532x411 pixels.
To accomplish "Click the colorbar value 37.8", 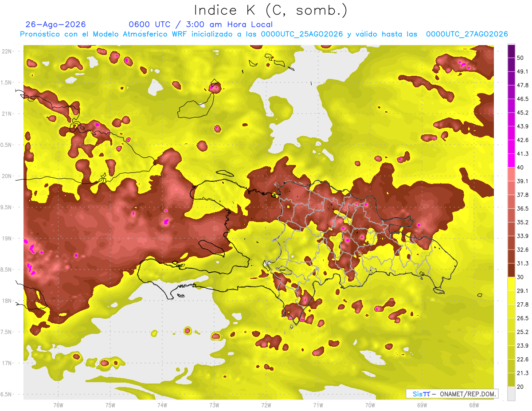I will point(523,195).
